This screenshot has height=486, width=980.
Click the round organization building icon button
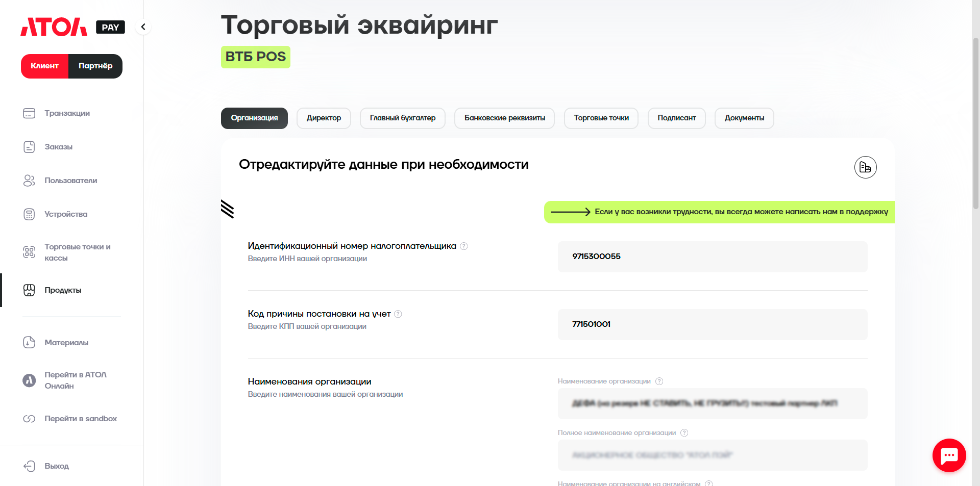click(866, 167)
